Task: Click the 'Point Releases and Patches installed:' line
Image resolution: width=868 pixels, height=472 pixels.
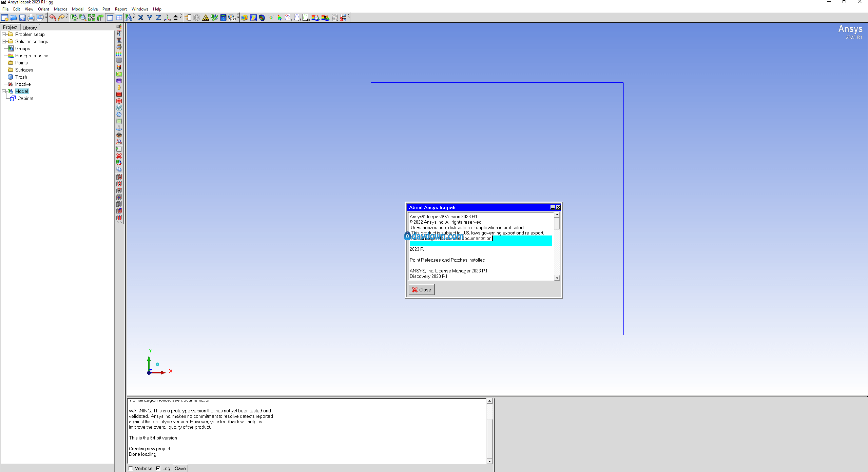Action: point(448,260)
